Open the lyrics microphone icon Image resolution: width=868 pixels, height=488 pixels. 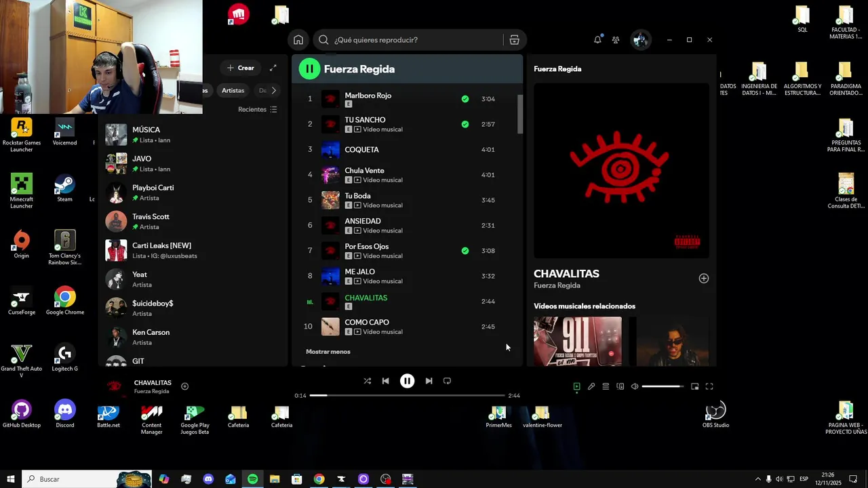[x=591, y=386]
